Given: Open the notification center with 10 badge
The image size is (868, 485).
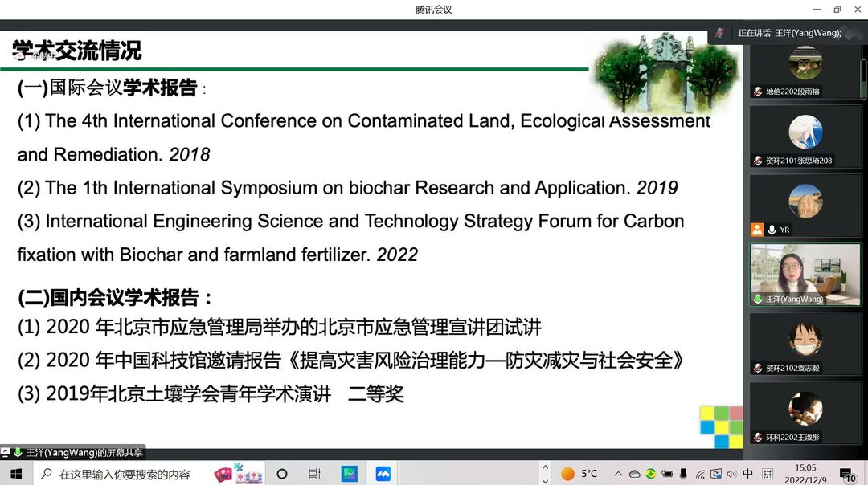Looking at the screenshot, I should [x=848, y=475].
